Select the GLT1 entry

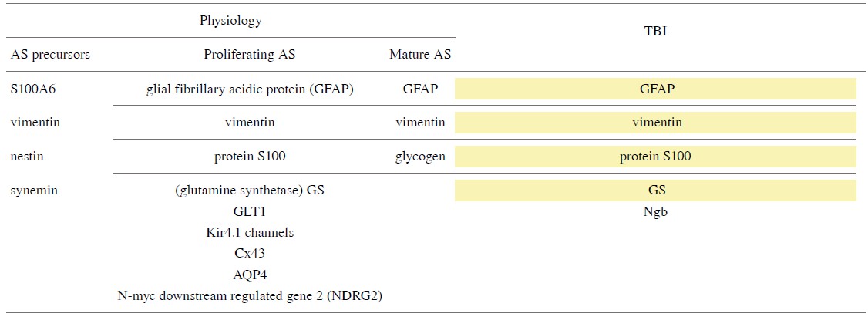click(249, 211)
